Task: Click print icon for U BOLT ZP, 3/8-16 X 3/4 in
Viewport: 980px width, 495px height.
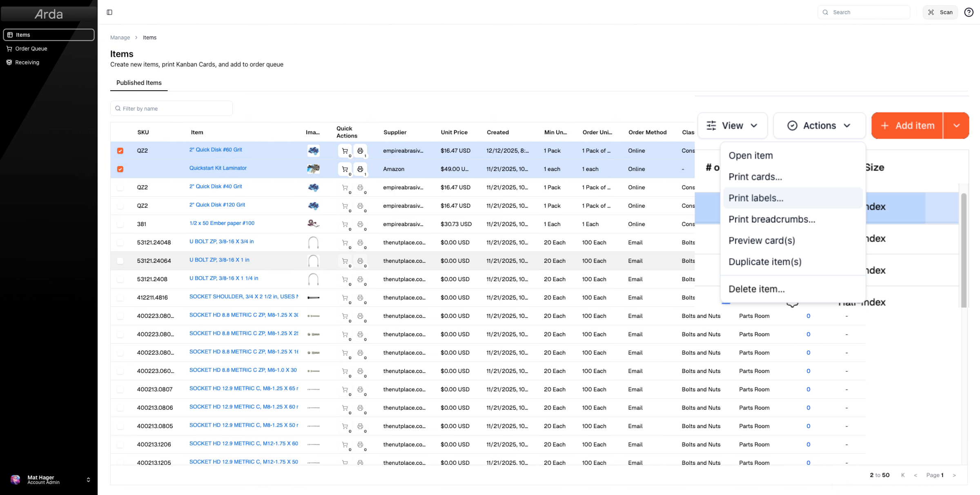Action: pyautogui.click(x=360, y=242)
